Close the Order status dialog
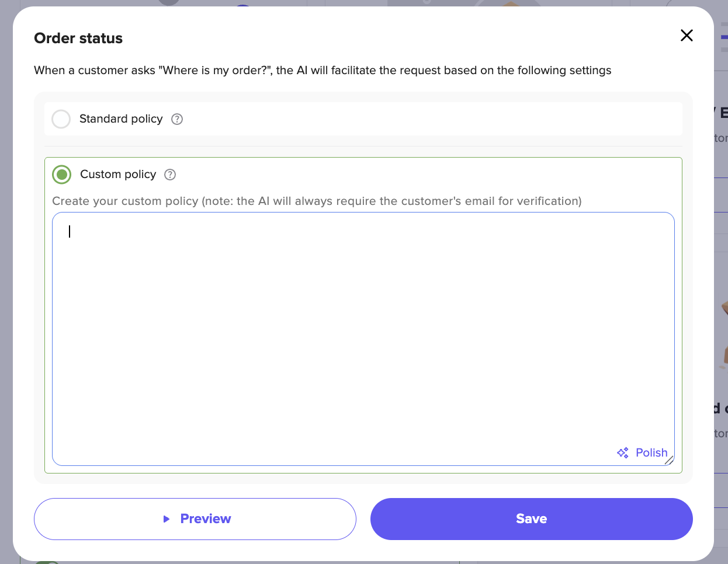Viewport: 728px width, 564px height. coord(687,36)
